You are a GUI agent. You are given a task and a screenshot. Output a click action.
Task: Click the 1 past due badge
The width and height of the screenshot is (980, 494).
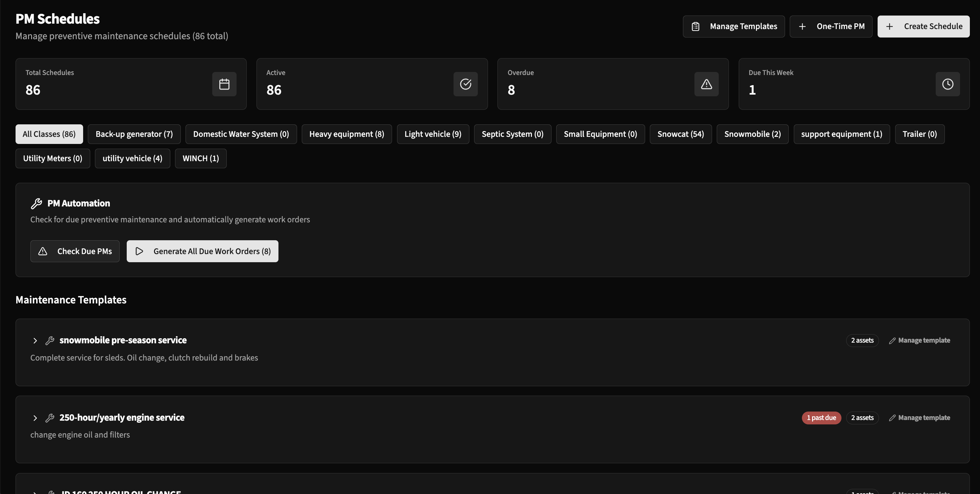tap(822, 418)
